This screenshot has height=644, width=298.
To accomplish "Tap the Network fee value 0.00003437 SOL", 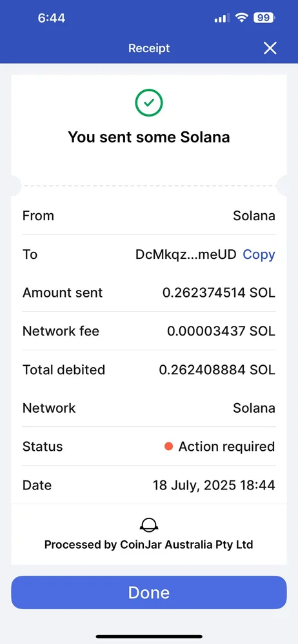I will tap(221, 331).
